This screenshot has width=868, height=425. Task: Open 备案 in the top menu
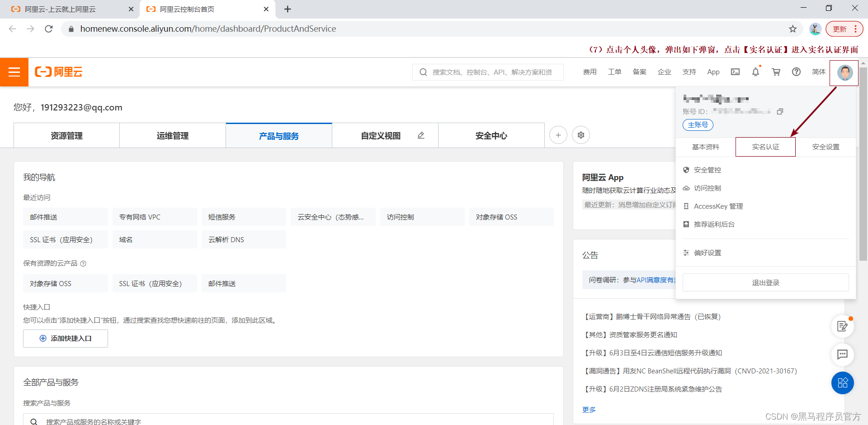[x=639, y=72]
